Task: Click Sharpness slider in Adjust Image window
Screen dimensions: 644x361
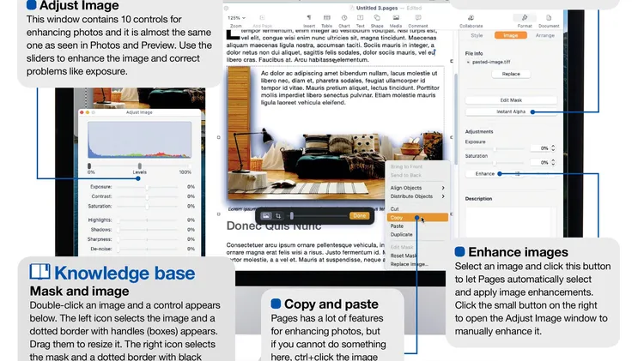Action: pos(147,239)
